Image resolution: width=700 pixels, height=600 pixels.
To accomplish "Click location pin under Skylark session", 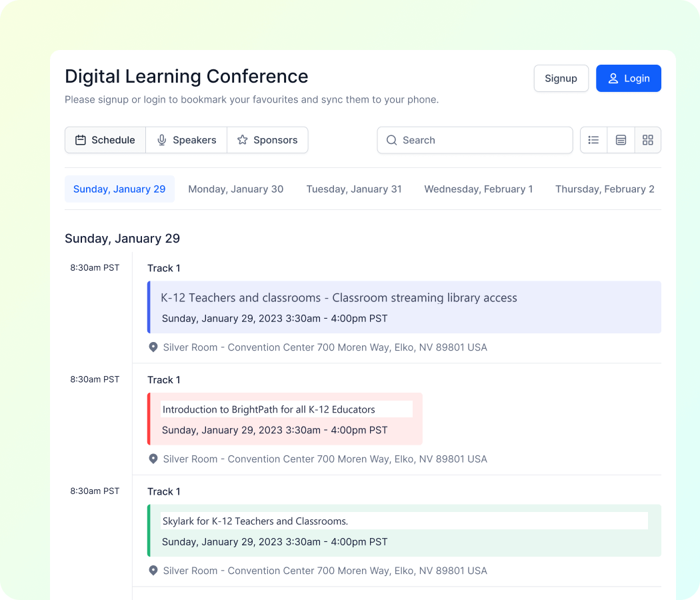I will click(x=153, y=571).
